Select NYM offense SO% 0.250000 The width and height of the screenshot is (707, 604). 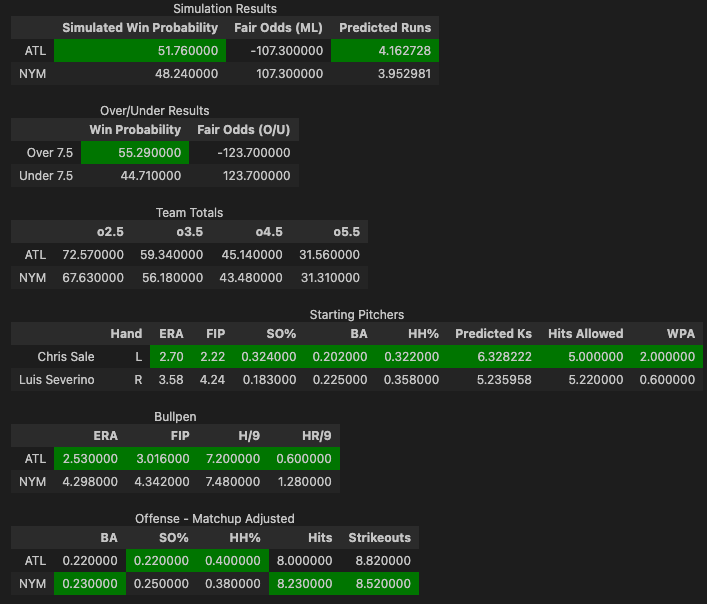click(161, 583)
